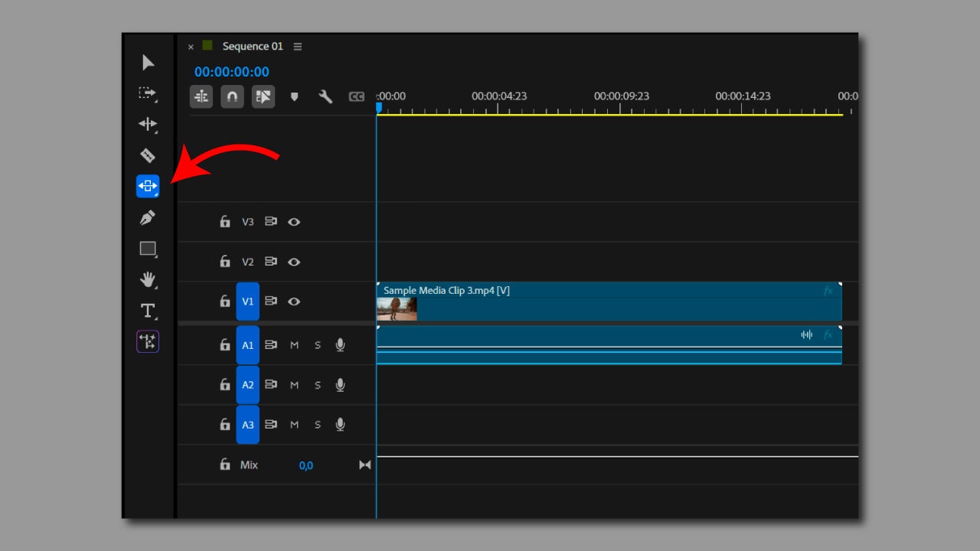Select the Track Select Forward tool
Image resolution: width=980 pixels, height=551 pixels.
[x=147, y=93]
